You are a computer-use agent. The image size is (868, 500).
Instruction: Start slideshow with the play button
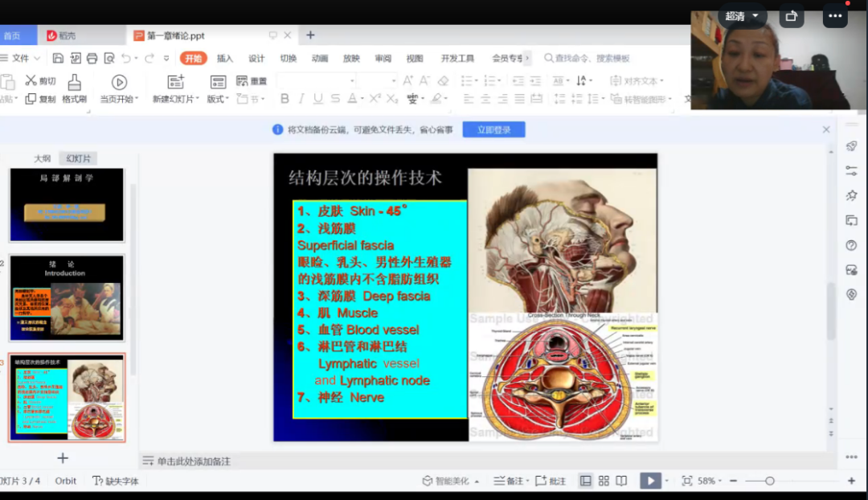(x=650, y=481)
